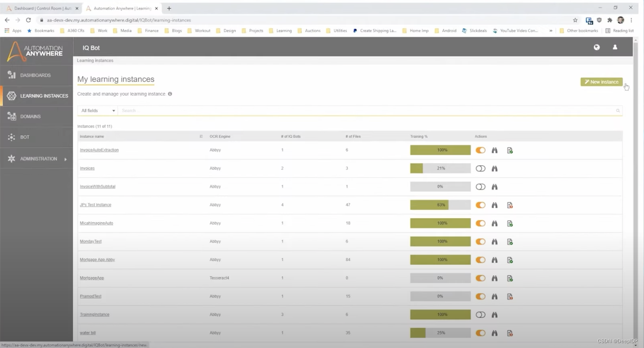The image size is (644, 348).
Task: Open binoculars view for TrainingInstance row
Action: pyautogui.click(x=495, y=315)
